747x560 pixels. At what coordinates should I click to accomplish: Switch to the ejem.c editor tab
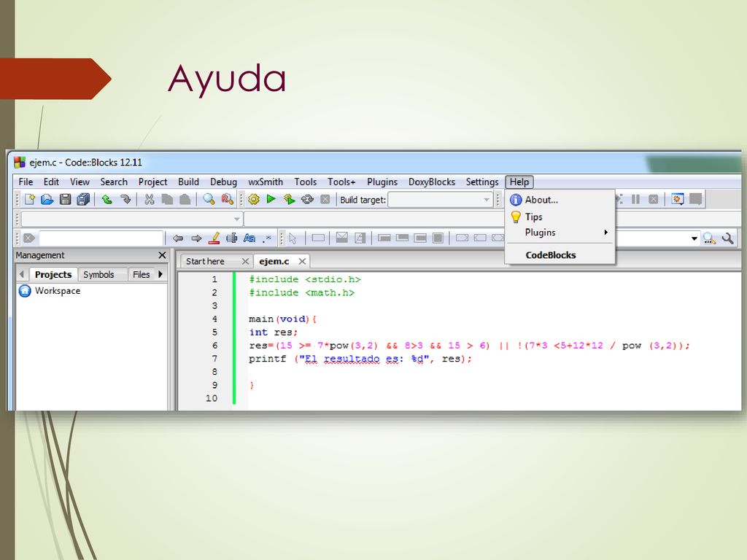(x=274, y=262)
